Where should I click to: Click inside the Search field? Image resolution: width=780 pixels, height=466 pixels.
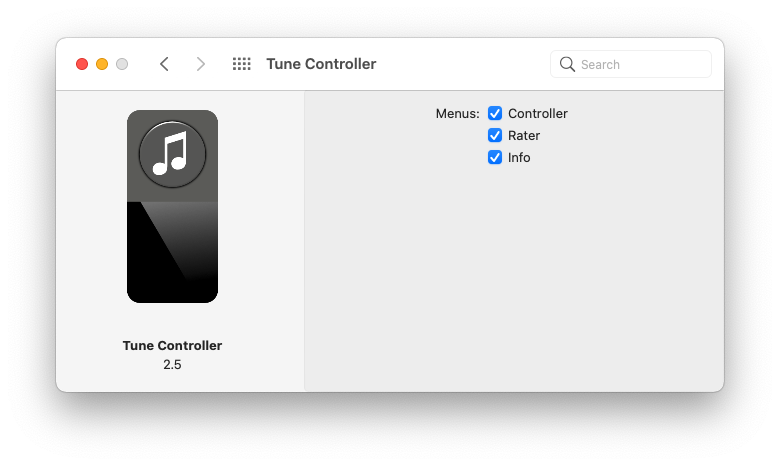tap(640, 64)
